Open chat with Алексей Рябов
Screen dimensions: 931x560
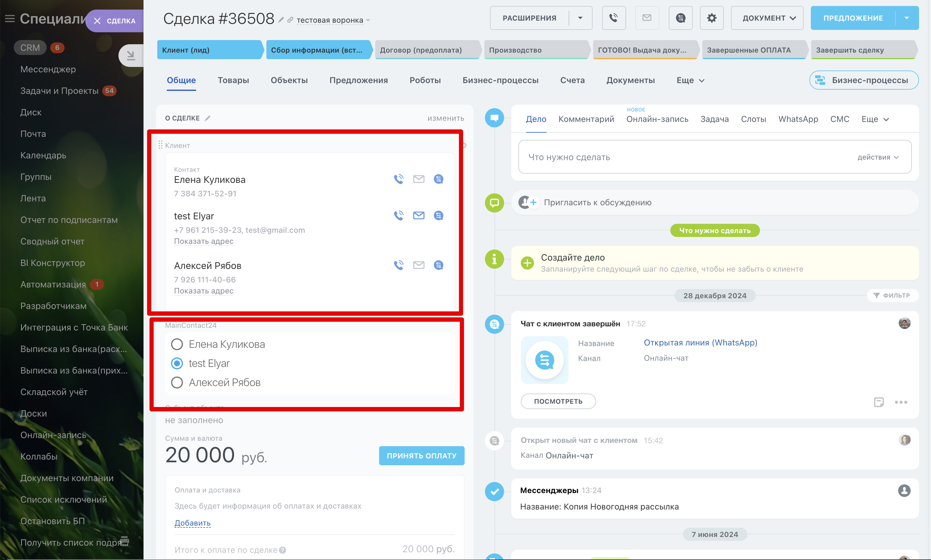[x=438, y=265]
